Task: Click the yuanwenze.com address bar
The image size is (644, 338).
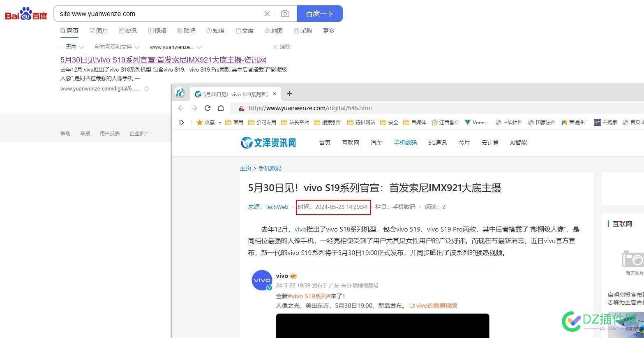Action: click(438, 108)
